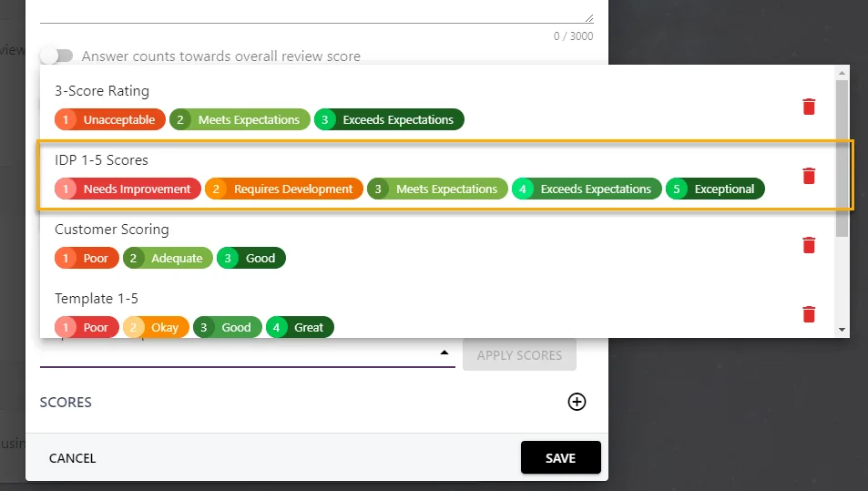
Task: Select the IDP 1-5 Scores option
Action: (x=437, y=175)
